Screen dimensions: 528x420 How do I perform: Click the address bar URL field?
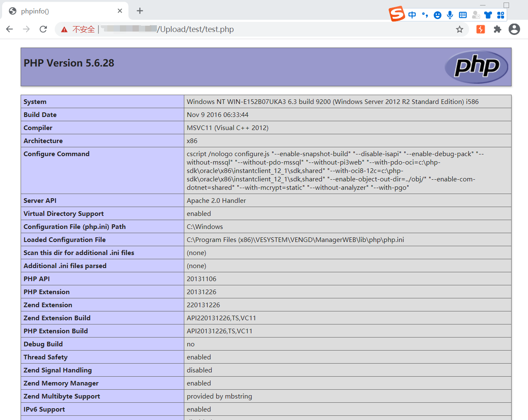pos(262,29)
